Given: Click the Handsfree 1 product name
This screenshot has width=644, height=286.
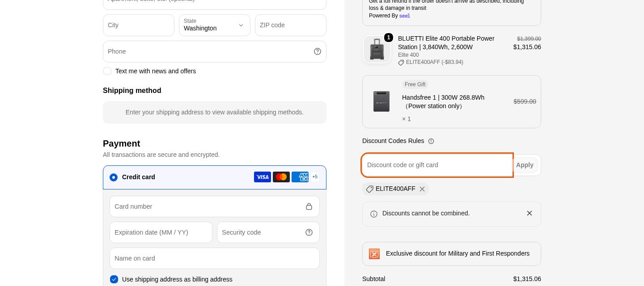Looking at the screenshot, I should pos(443,102).
